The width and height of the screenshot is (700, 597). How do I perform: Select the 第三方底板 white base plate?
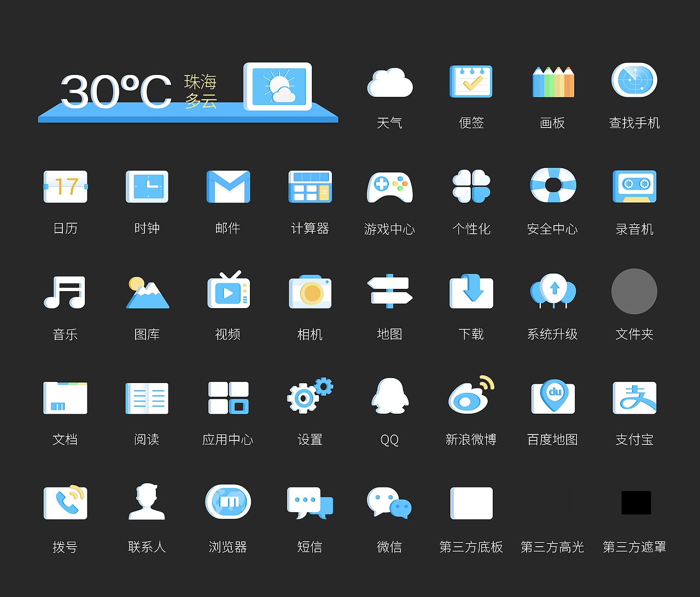point(471,503)
